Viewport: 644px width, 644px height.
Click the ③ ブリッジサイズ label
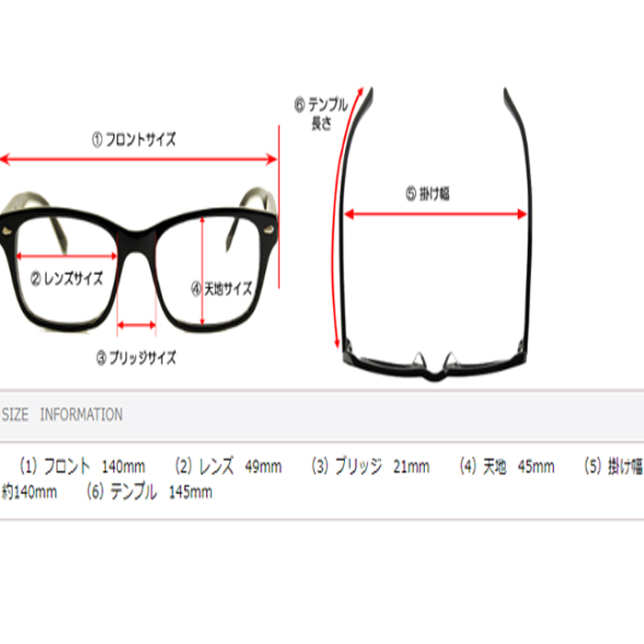coord(136,357)
